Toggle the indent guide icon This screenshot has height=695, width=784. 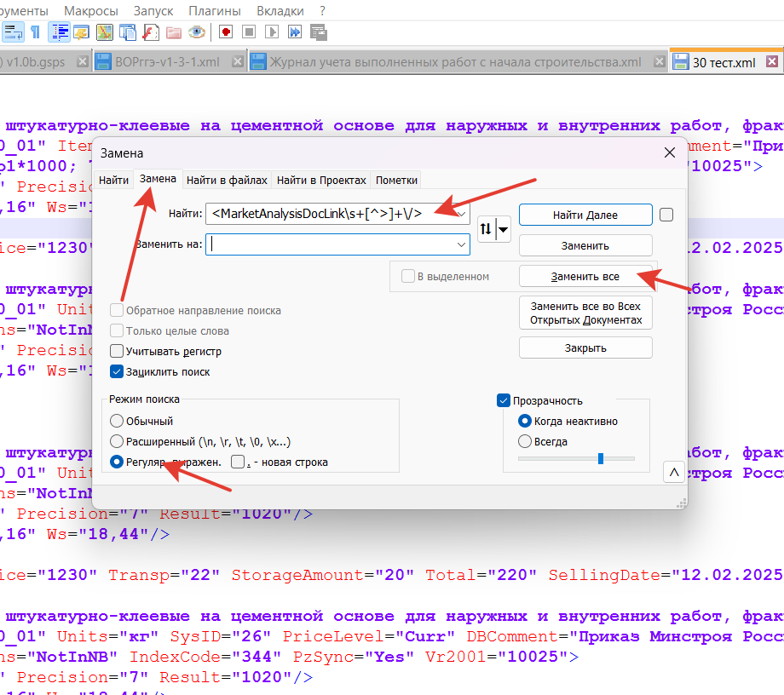click(x=59, y=32)
